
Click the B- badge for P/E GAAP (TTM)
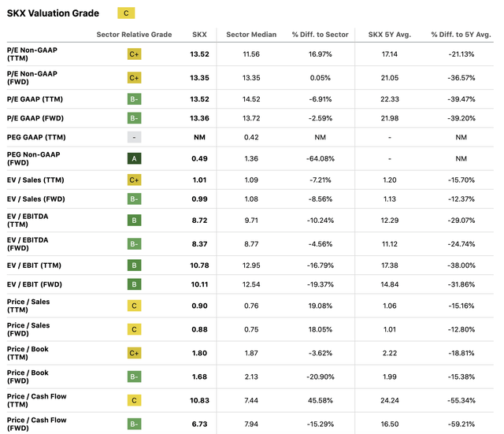click(134, 99)
